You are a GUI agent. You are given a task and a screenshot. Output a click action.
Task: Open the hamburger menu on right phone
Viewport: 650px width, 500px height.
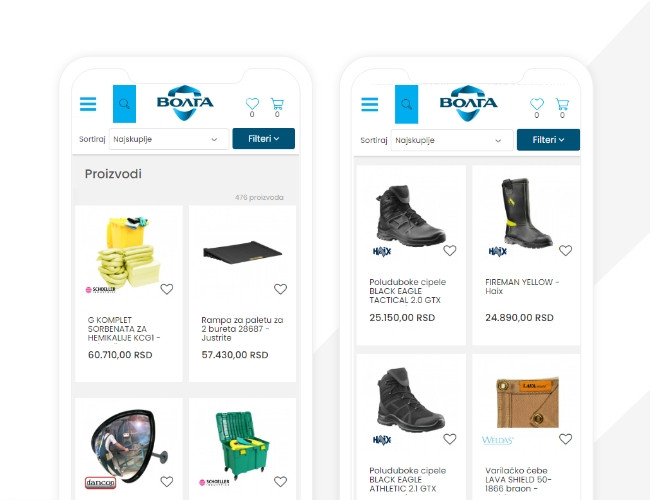point(369,104)
